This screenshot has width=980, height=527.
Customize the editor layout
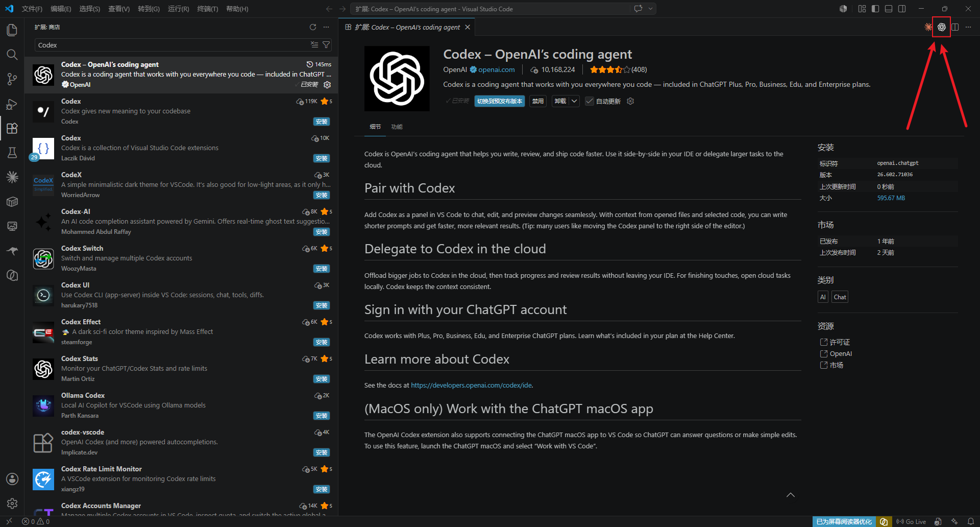coord(862,9)
